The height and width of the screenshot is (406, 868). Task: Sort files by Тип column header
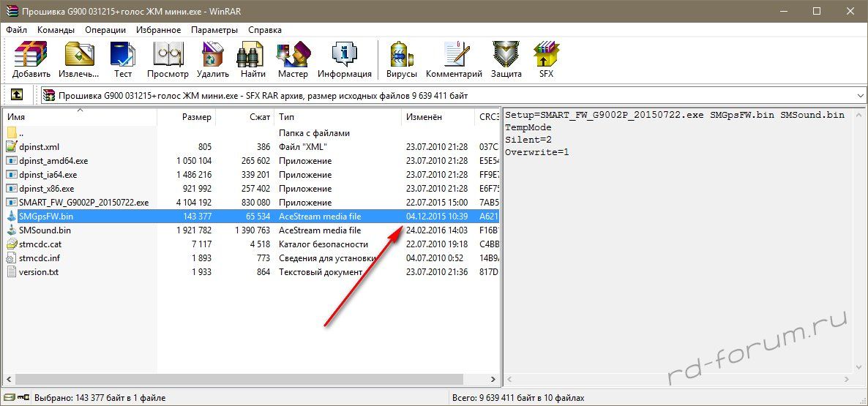click(x=338, y=117)
